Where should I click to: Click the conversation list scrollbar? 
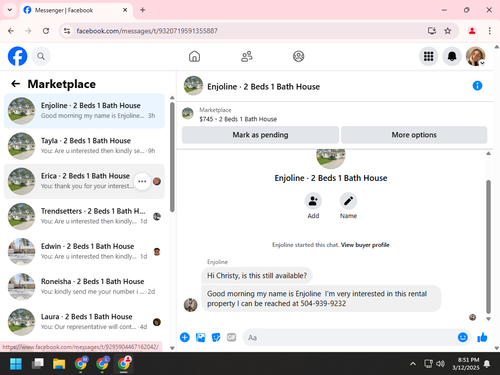coord(172,157)
